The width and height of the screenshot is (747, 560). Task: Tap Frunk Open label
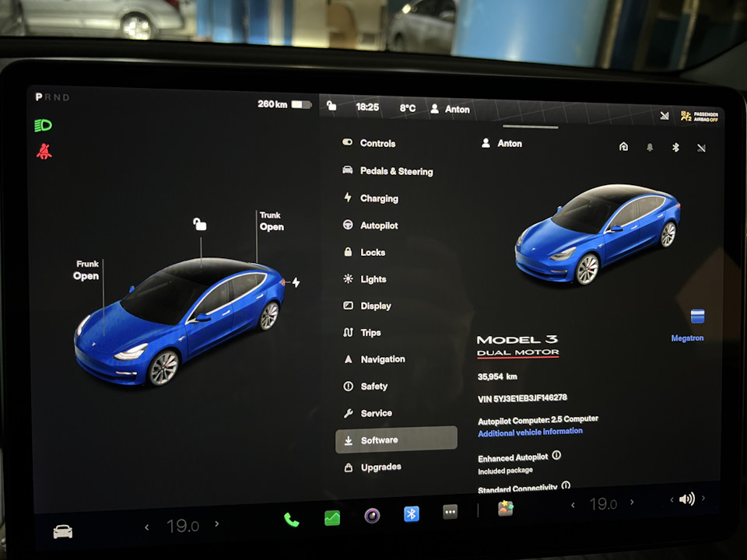click(86, 270)
